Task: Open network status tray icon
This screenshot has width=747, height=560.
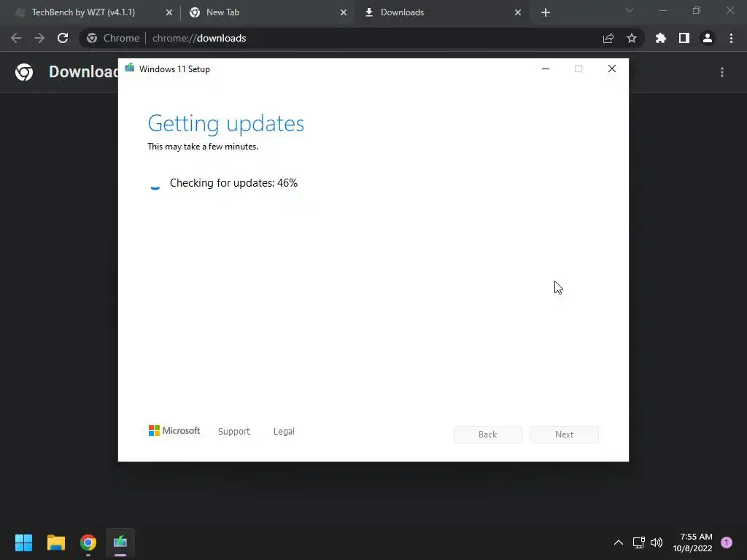Action: [638, 542]
